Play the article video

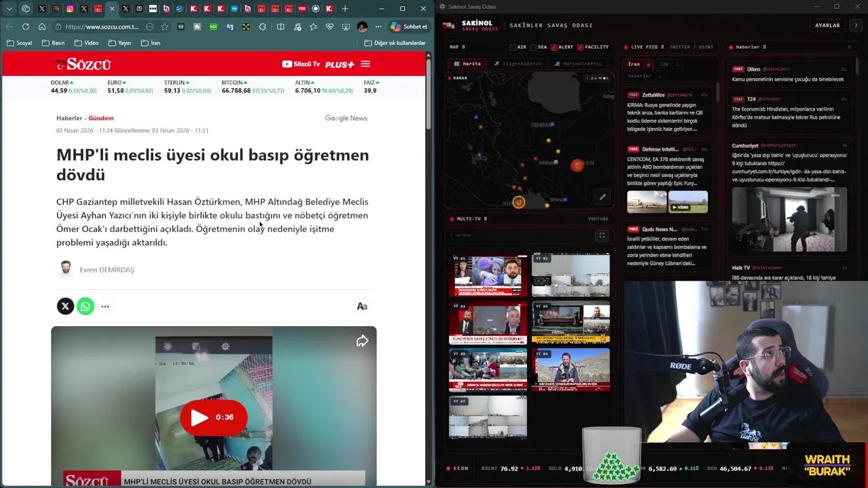coord(214,418)
